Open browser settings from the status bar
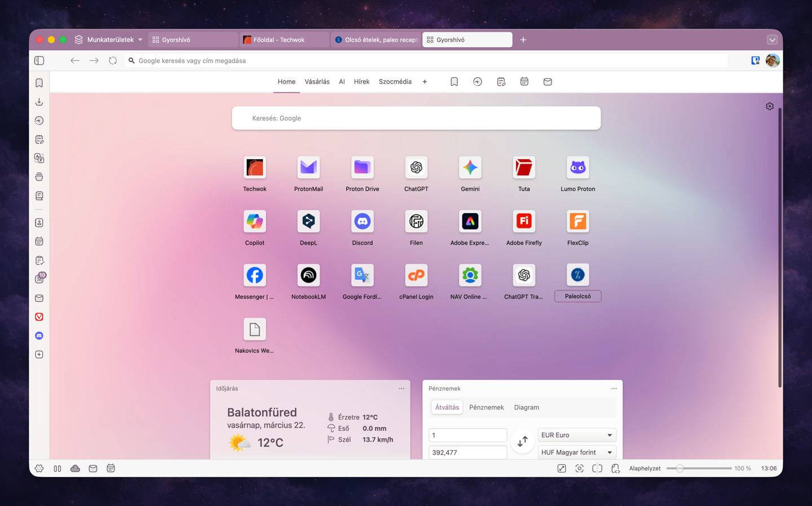812x506 pixels. click(39, 468)
